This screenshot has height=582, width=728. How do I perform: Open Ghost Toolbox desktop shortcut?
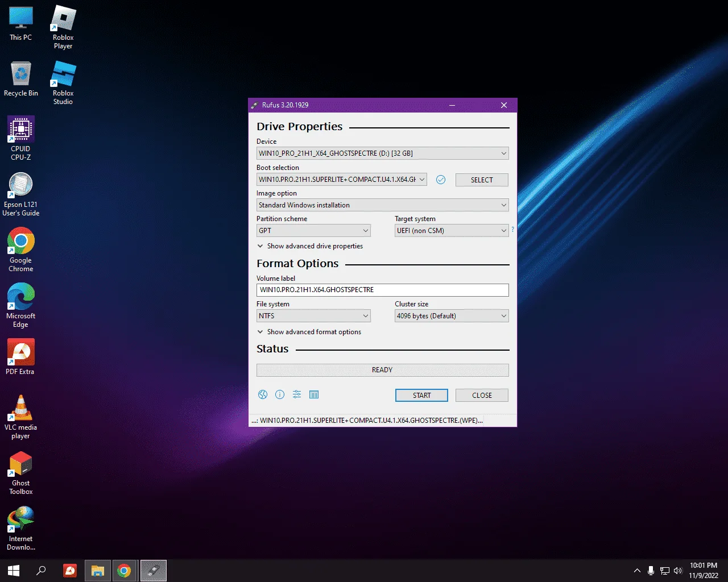pos(21,473)
